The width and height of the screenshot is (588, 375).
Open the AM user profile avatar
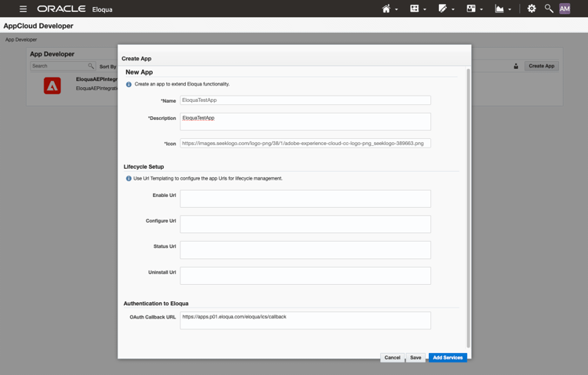pyautogui.click(x=564, y=9)
